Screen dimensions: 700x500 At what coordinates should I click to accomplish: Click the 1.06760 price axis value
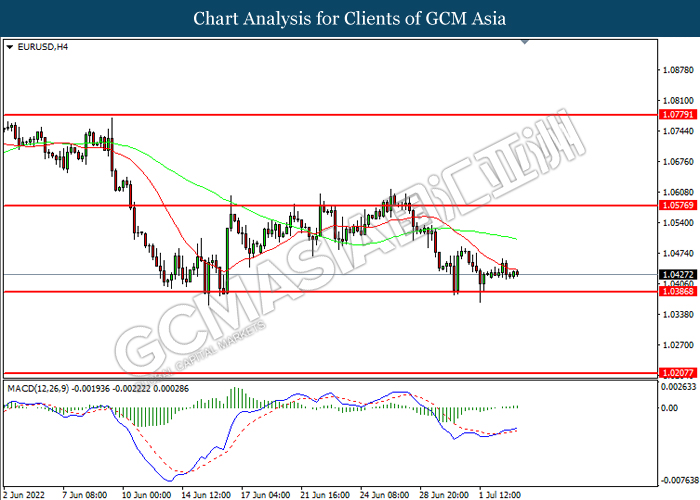coord(678,162)
